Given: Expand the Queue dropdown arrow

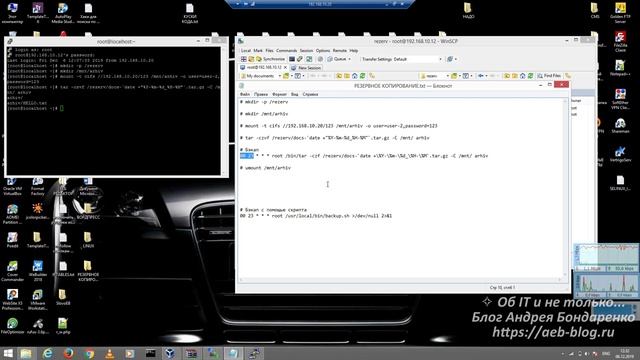Looking at the screenshot, I should 349,59.
